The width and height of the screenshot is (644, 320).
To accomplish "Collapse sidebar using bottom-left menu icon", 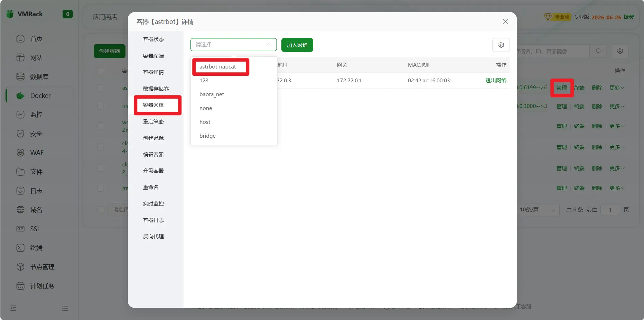I will pyautogui.click(x=13, y=308).
